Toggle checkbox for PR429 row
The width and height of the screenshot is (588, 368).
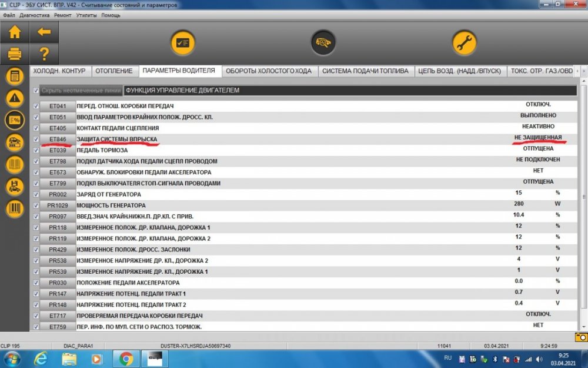click(x=36, y=250)
